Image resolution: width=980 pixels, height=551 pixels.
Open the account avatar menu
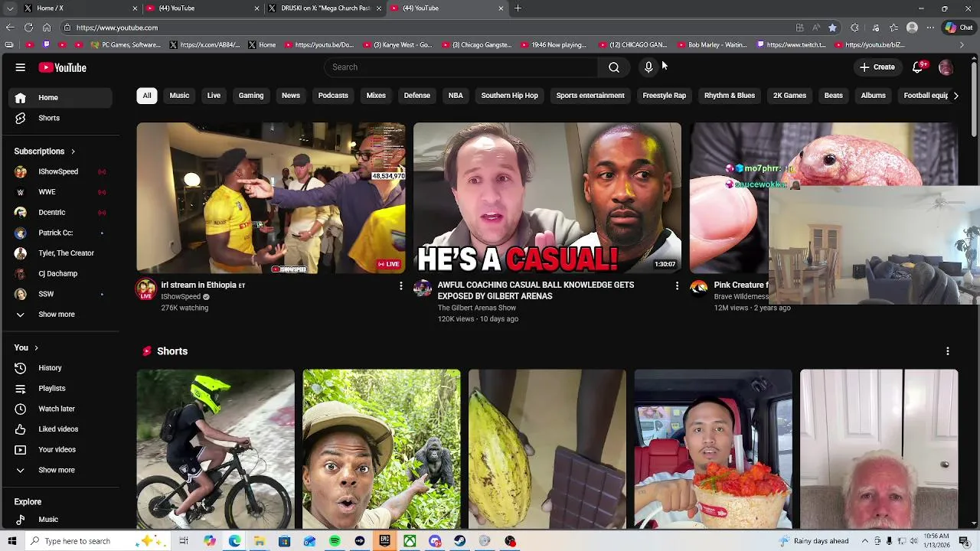(x=946, y=67)
